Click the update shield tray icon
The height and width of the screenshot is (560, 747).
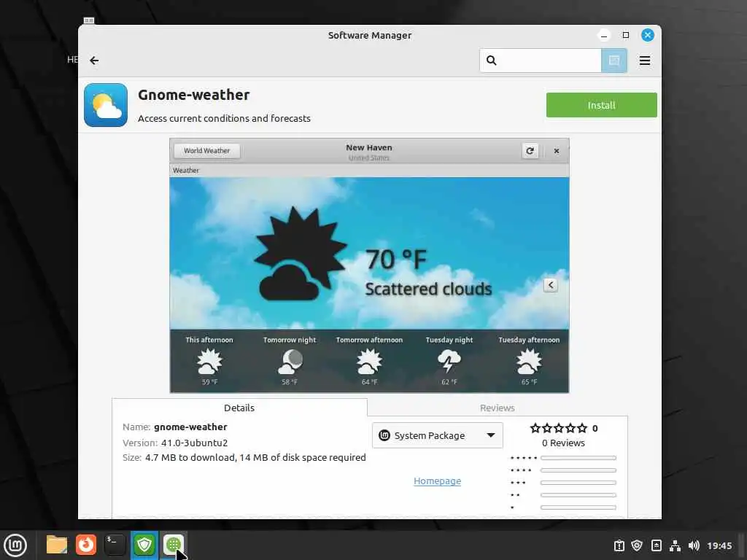(x=637, y=545)
